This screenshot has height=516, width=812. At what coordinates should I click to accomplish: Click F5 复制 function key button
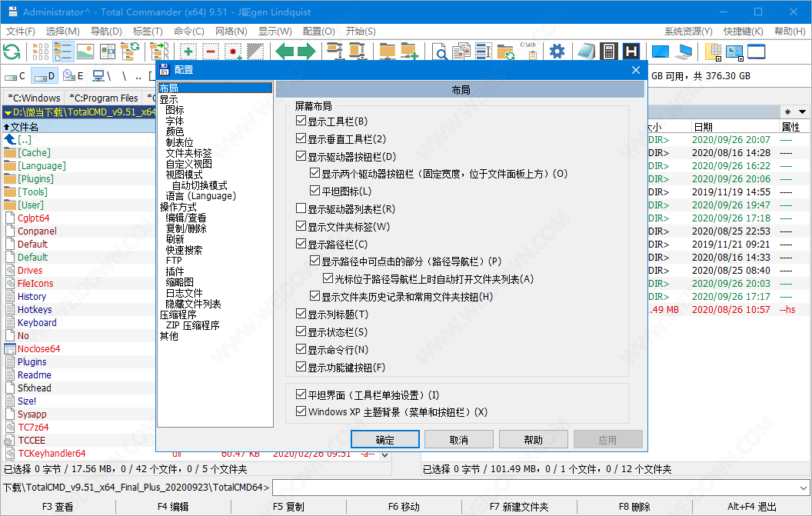pyautogui.click(x=288, y=507)
